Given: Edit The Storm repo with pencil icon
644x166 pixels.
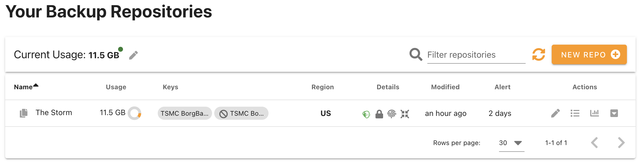Looking at the screenshot, I should pyautogui.click(x=555, y=113).
